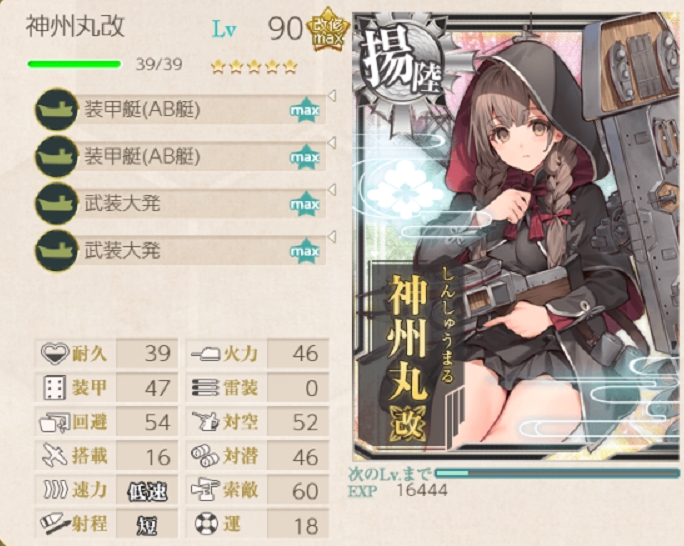Viewport: 684px width, 546px height.
Task: Click the second 装甲艇(AB艇) landing craft icon
Action: coord(56,157)
